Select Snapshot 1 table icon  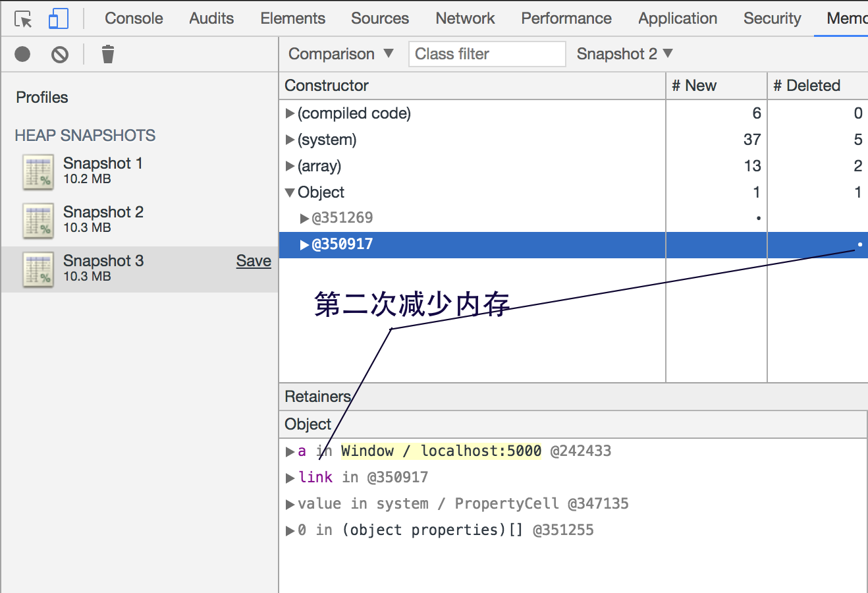[38, 171]
